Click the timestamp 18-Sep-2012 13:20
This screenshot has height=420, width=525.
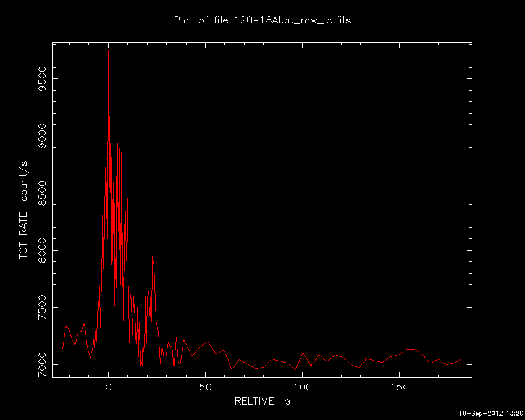(x=490, y=413)
